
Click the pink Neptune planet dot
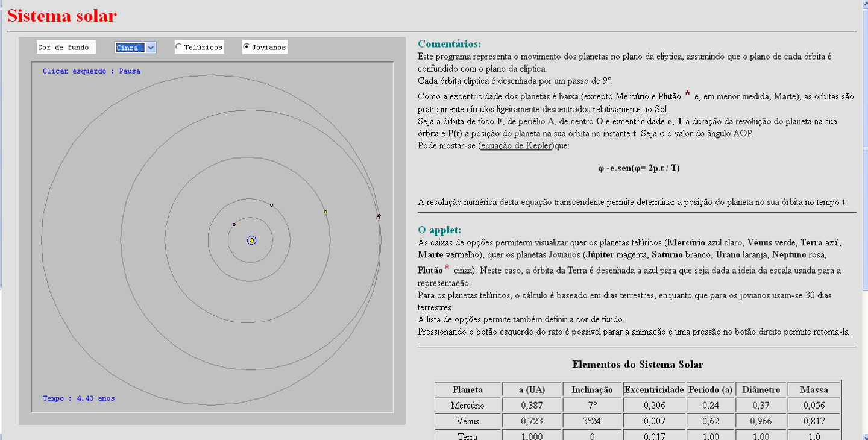pyautogui.click(x=379, y=218)
